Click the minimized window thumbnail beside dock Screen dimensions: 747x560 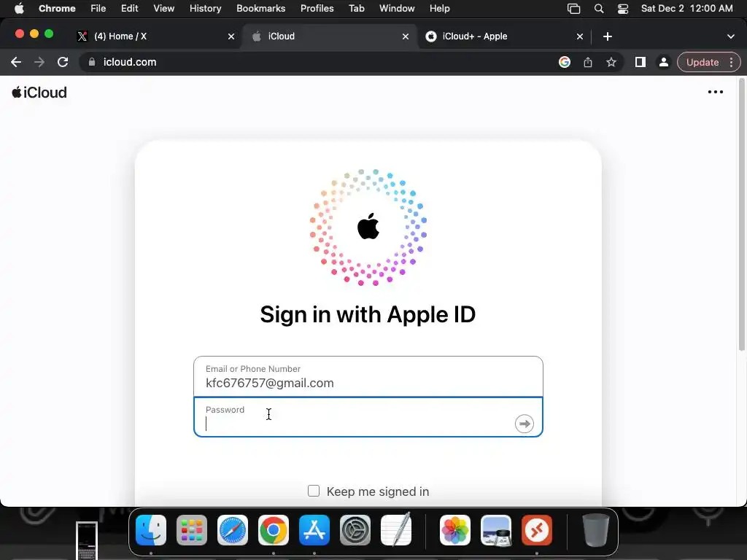(87, 540)
